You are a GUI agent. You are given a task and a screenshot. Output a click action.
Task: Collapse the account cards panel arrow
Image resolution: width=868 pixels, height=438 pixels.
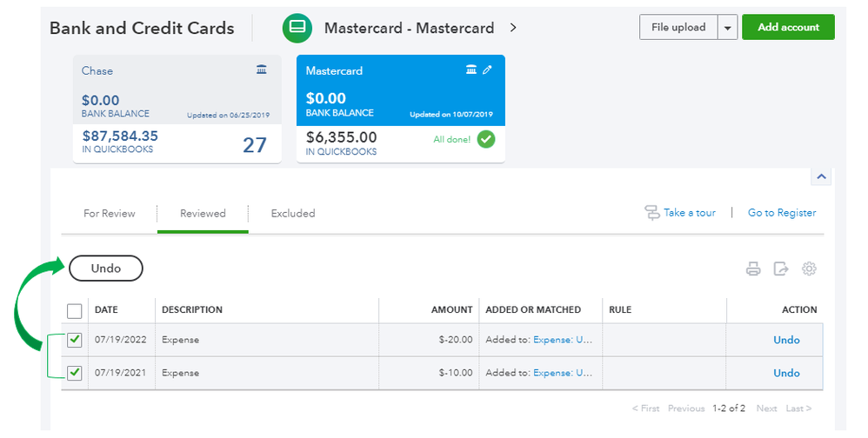pyautogui.click(x=822, y=176)
